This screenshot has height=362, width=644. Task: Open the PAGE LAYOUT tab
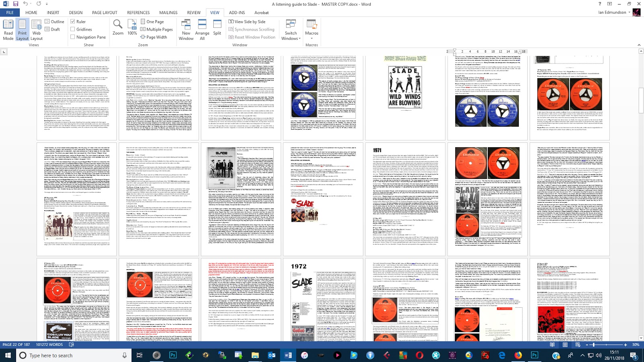click(x=105, y=12)
